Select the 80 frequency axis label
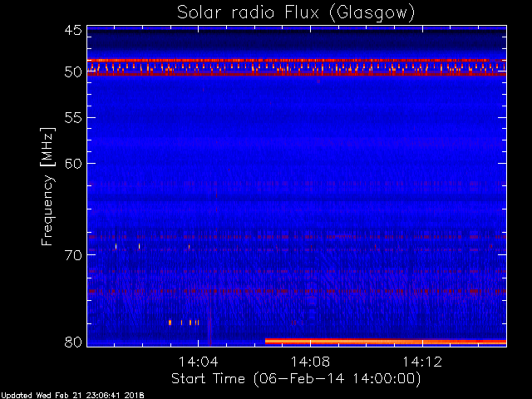 click(x=73, y=342)
